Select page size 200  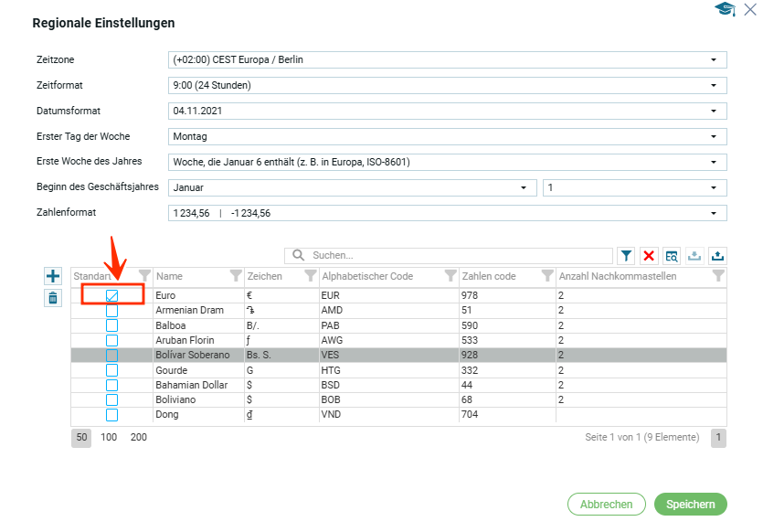(x=138, y=438)
